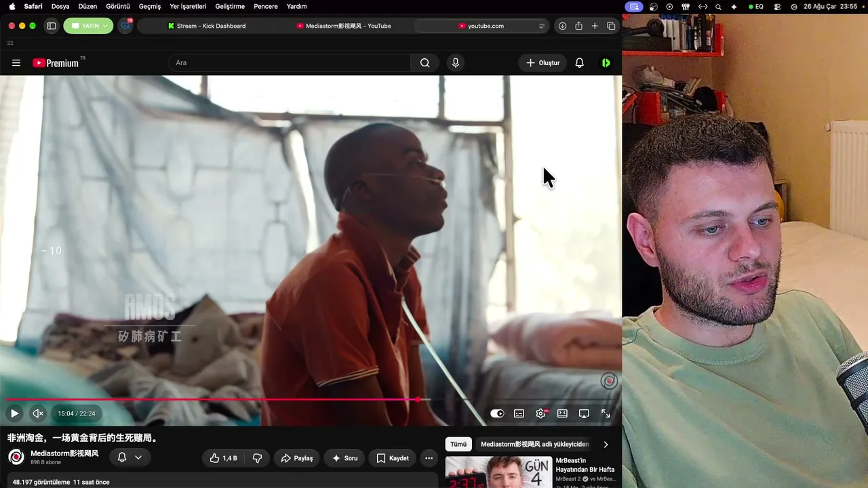
Task: Select the Tümü filter chip
Action: pyautogui.click(x=458, y=445)
